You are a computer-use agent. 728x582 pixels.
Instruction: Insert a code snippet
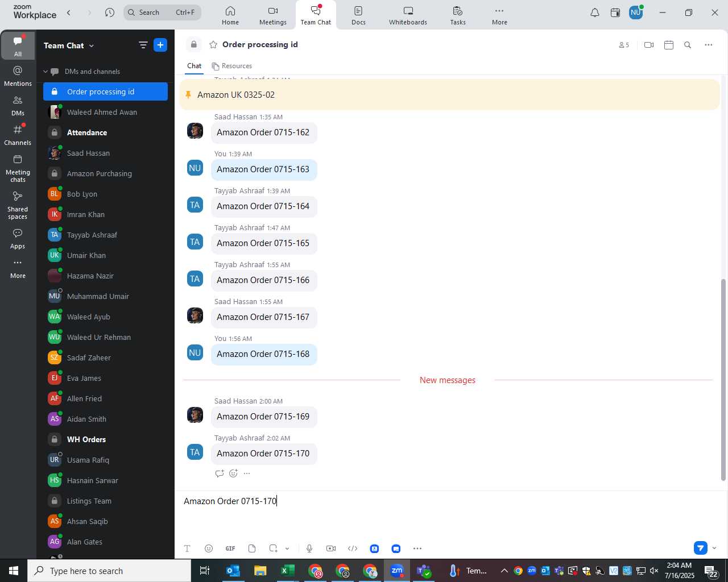tap(353, 548)
